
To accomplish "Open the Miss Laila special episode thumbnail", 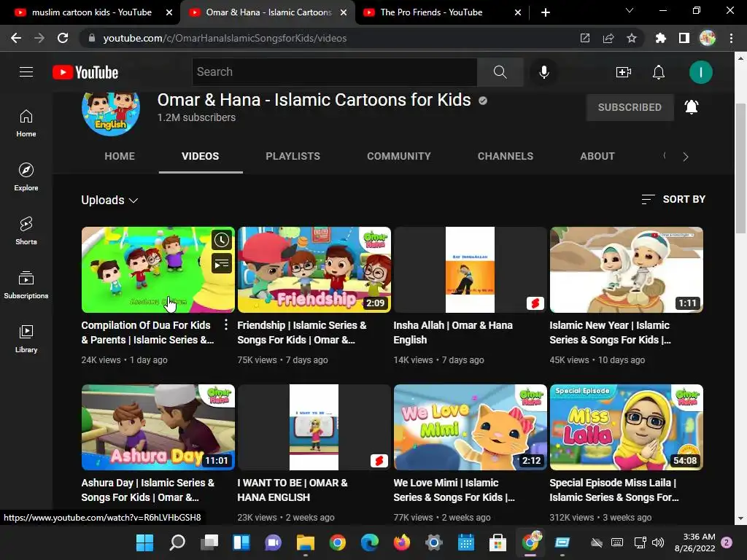I will tap(626, 427).
